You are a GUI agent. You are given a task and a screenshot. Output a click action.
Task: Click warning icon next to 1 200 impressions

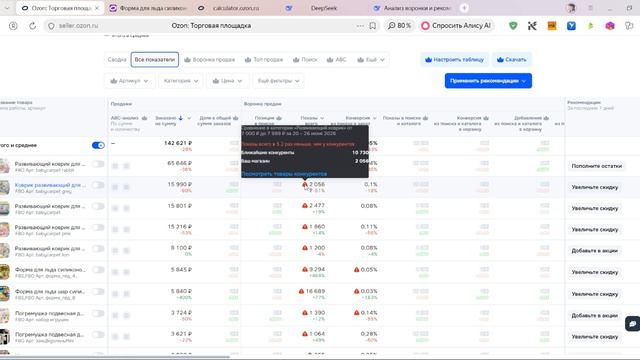[x=304, y=248]
